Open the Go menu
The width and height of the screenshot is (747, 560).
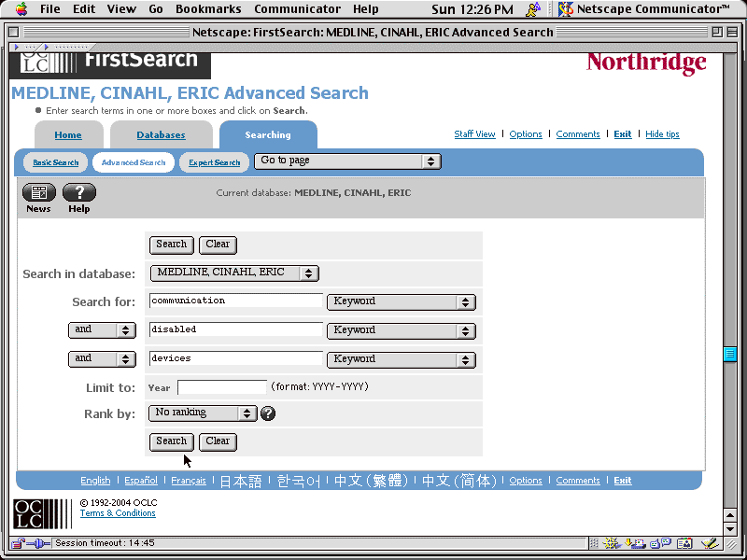(155, 9)
